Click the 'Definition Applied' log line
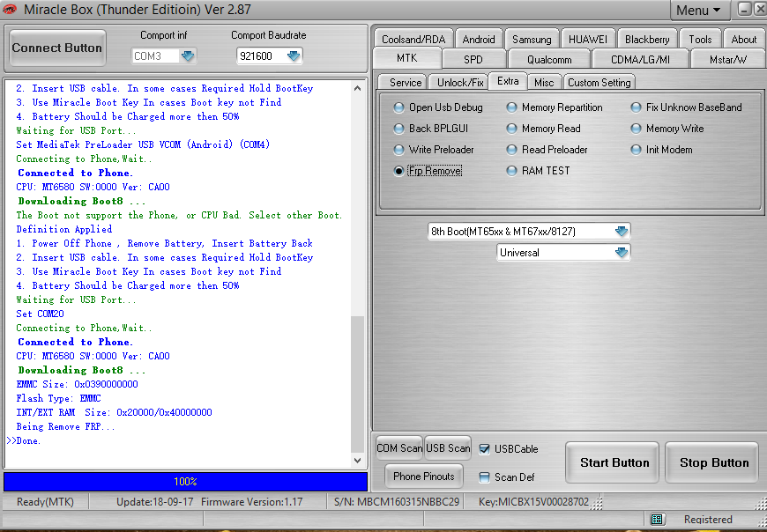 pyautogui.click(x=64, y=229)
